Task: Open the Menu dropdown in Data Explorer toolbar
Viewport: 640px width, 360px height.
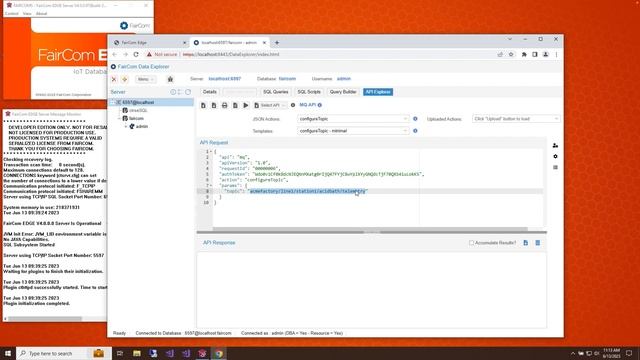Action: [145, 79]
